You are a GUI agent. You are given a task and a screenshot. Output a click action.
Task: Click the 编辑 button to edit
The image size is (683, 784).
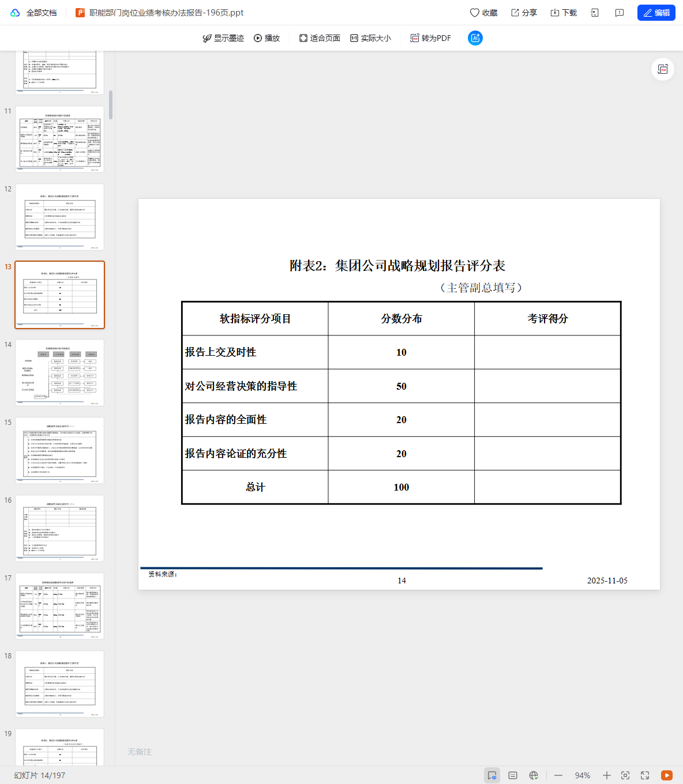(x=656, y=12)
